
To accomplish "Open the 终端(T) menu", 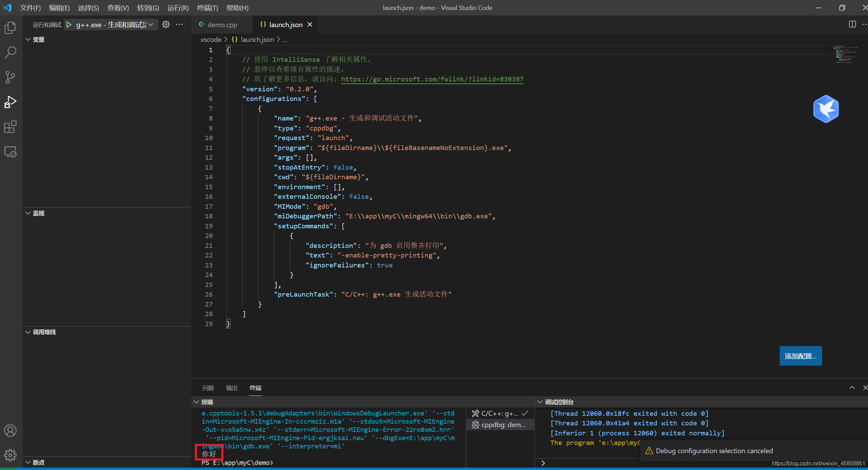I will pos(207,8).
